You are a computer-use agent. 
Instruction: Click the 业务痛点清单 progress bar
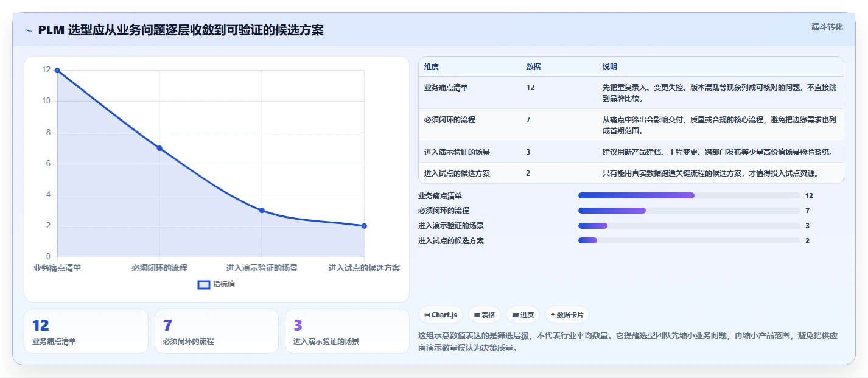click(689, 195)
